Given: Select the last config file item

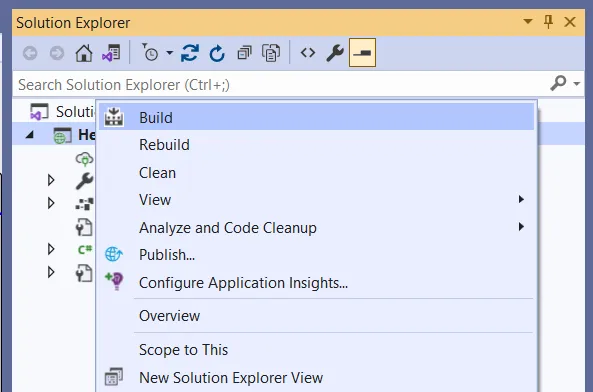Looking at the screenshot, I should point(84,273).
